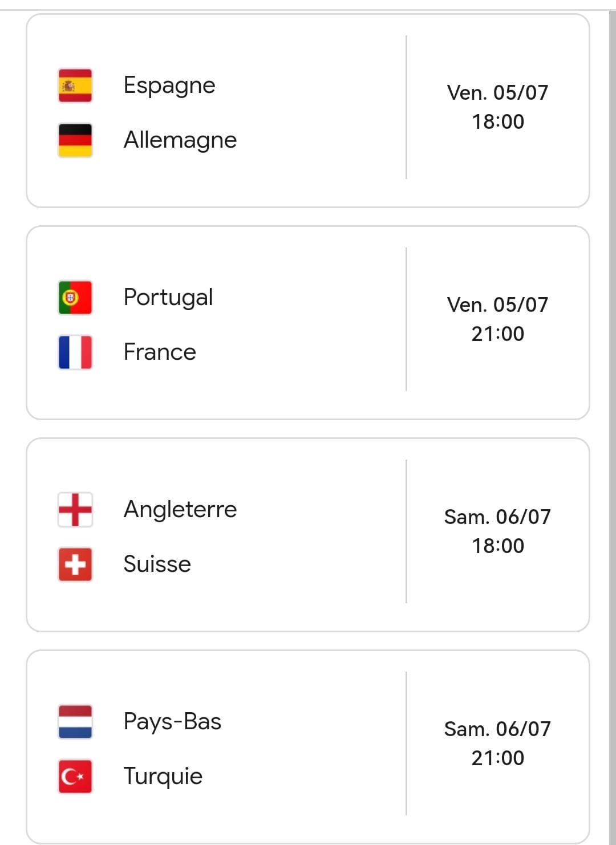Select Pays-Bas team name
This screenshot has width=616, height=845.
point(172,722)
